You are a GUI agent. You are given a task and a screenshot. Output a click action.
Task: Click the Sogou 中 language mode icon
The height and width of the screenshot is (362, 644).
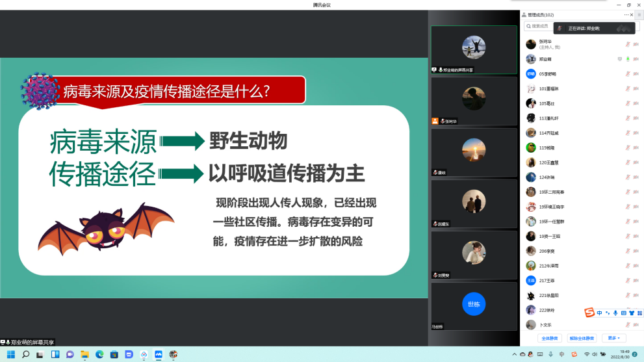pyautogui.click(x=600, y=313)
